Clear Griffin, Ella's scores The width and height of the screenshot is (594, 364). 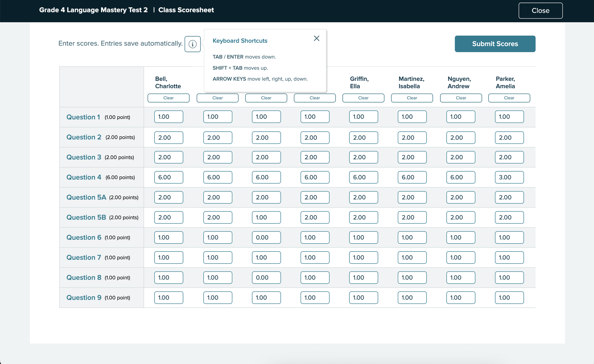tap(363, 98)
